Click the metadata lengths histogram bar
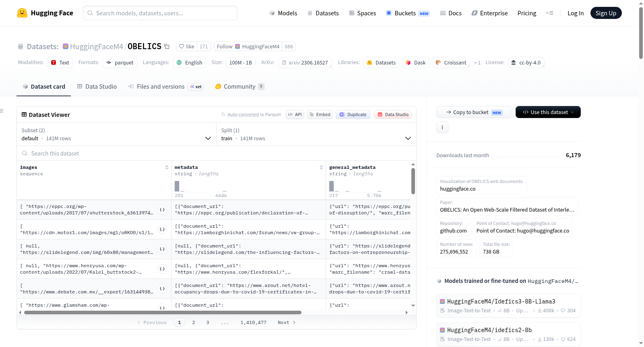644x347 pixels. point(177,186)
